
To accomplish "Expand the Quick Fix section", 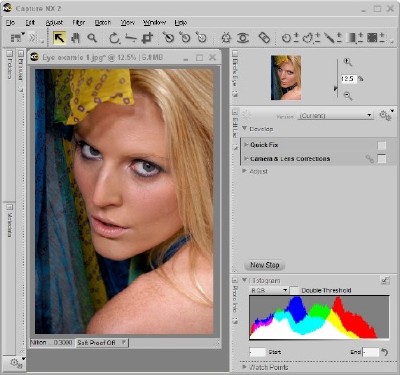I will coord(246,144).
